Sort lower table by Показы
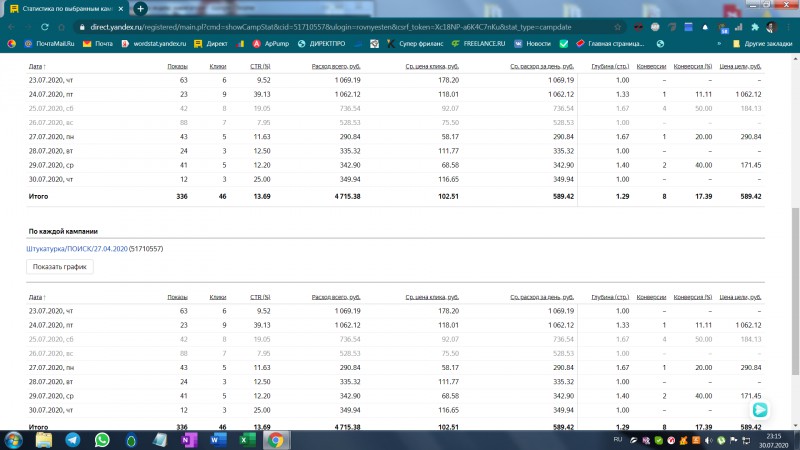This screenshot has height=450, width=800. point(177,297)
